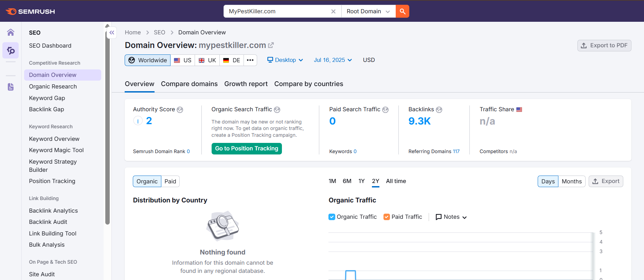Open Backlink Gap in sidebar

pyautogui.click(x=47, y=109)
